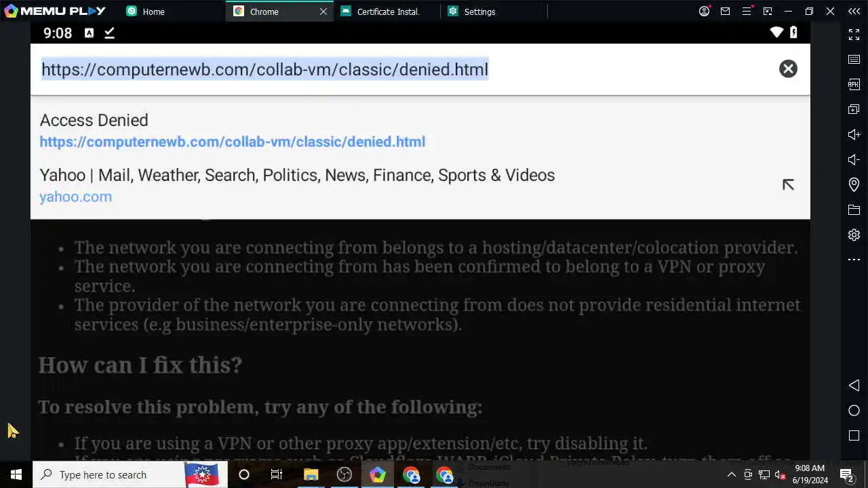Open the first Chrome profile taskbar icon
The width and height of the screenshot is (868, 488).
[x=411, y=474]
